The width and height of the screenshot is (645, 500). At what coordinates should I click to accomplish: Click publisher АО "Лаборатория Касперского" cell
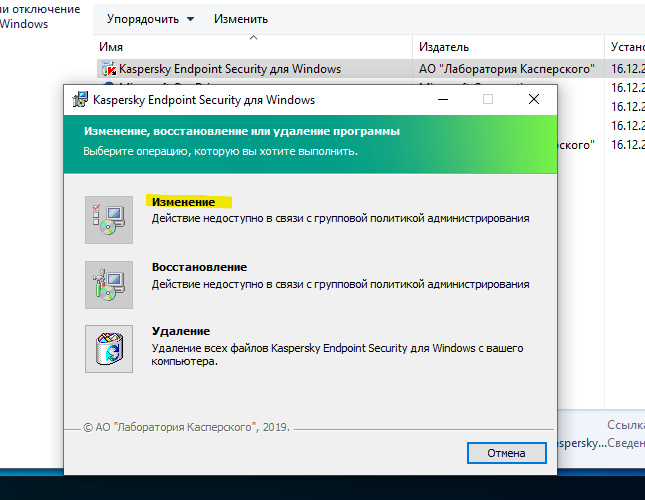point(507,69)
